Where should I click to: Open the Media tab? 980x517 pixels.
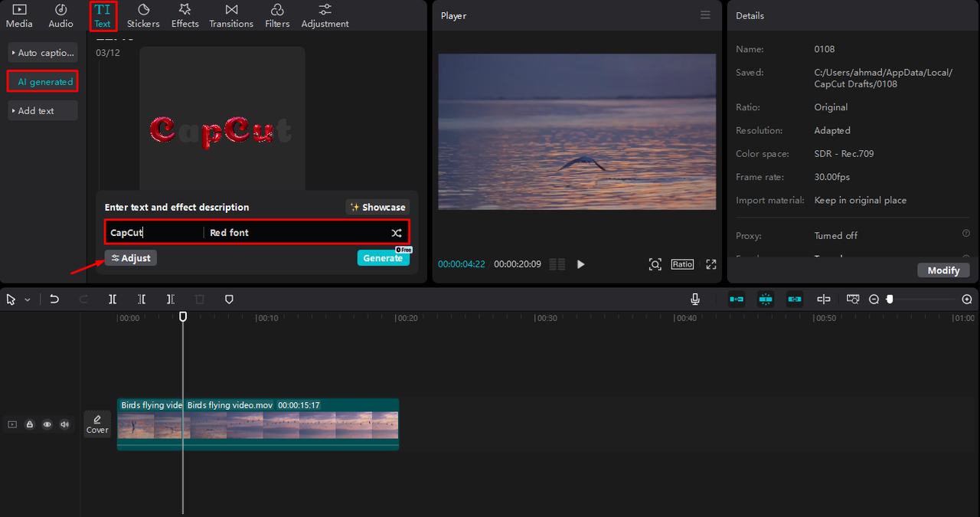19,15
